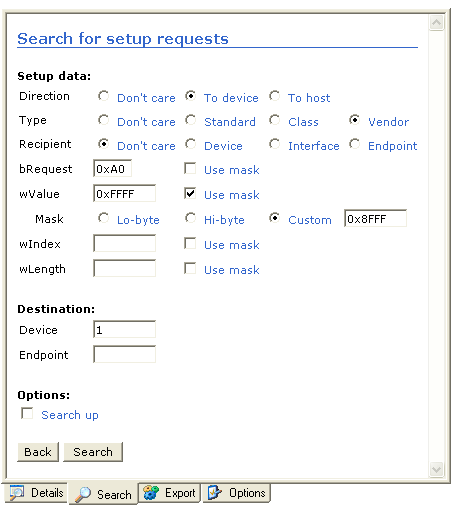Click the Search tab magnifying glass icon
The image size is (453, 510).
(x=83, y=494)
